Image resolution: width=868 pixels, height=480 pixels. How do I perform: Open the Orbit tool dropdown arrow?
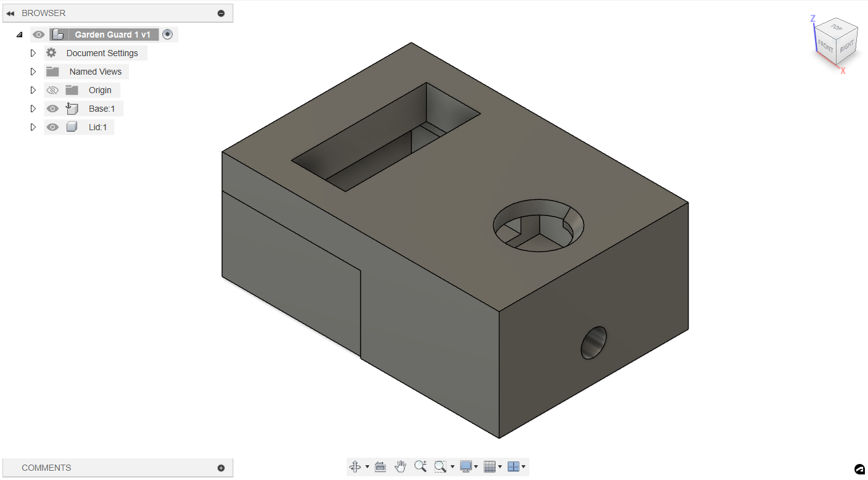367,467
